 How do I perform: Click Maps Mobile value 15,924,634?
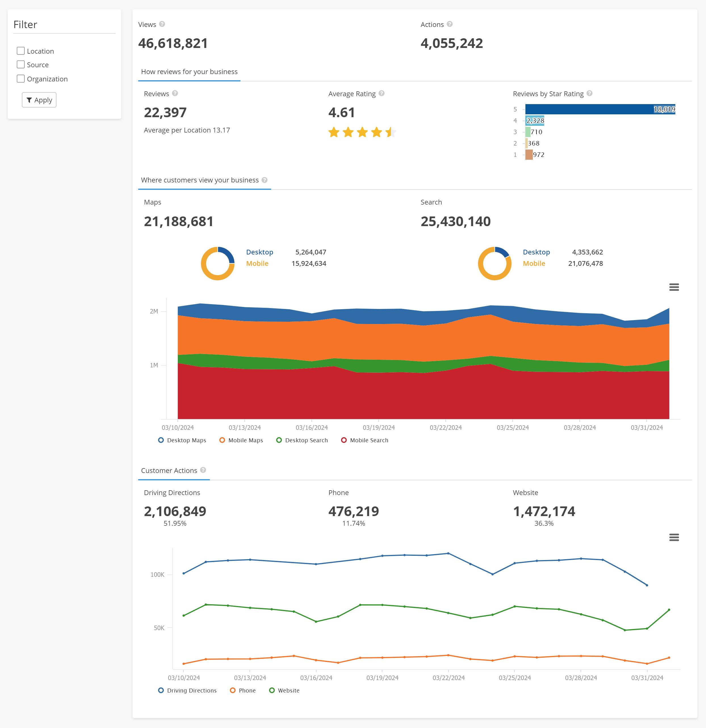coord(309,263)
